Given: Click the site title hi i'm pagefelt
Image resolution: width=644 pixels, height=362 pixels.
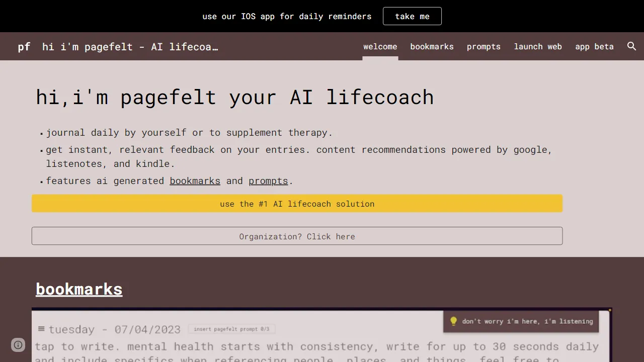Looking at the screenshot, I should 130,47.
